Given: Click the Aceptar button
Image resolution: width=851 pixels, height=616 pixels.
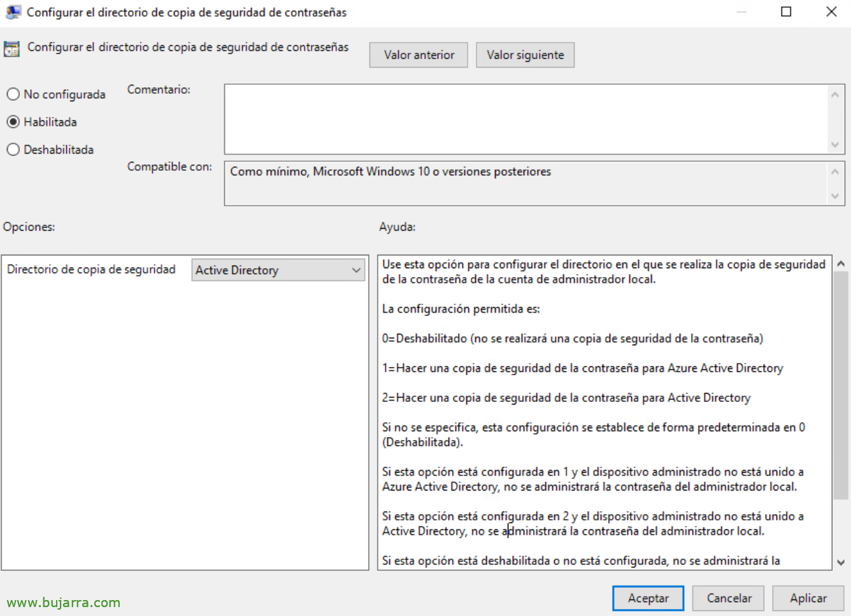Looking at the screenshot, I should (648, 598).
